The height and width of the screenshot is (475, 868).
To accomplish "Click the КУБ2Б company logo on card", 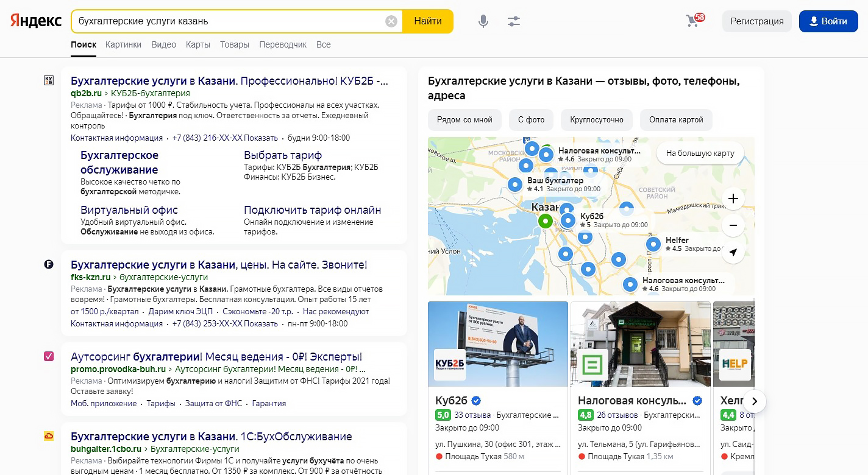I will coord(449,365).
